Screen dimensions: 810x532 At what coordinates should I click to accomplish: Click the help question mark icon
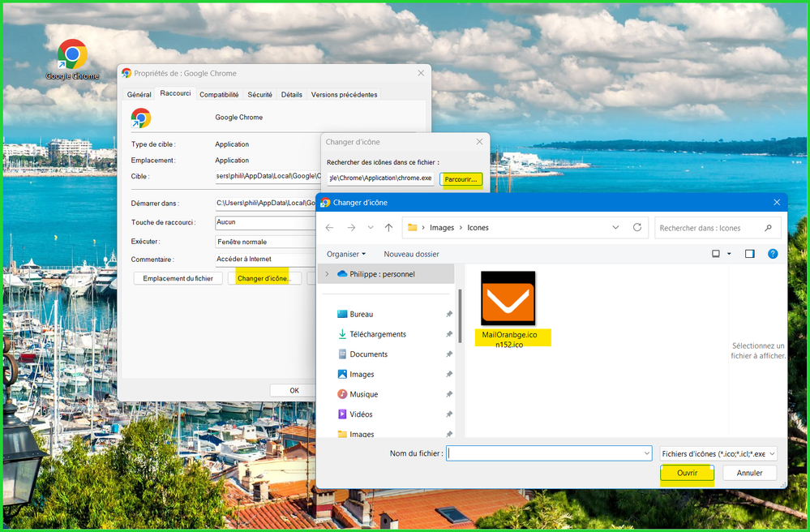[773, 254]
